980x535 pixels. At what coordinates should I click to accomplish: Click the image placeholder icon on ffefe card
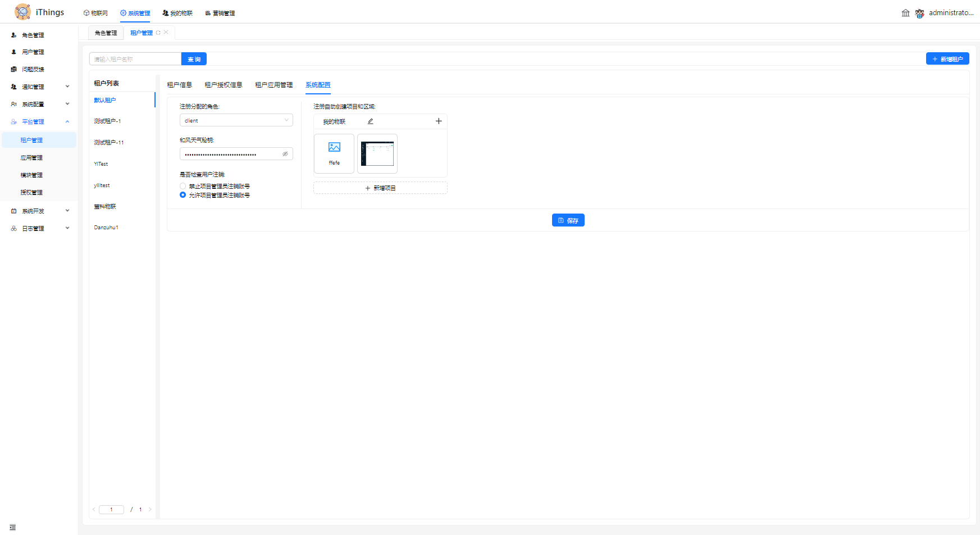pyautogui.click(x=334, y=147)
